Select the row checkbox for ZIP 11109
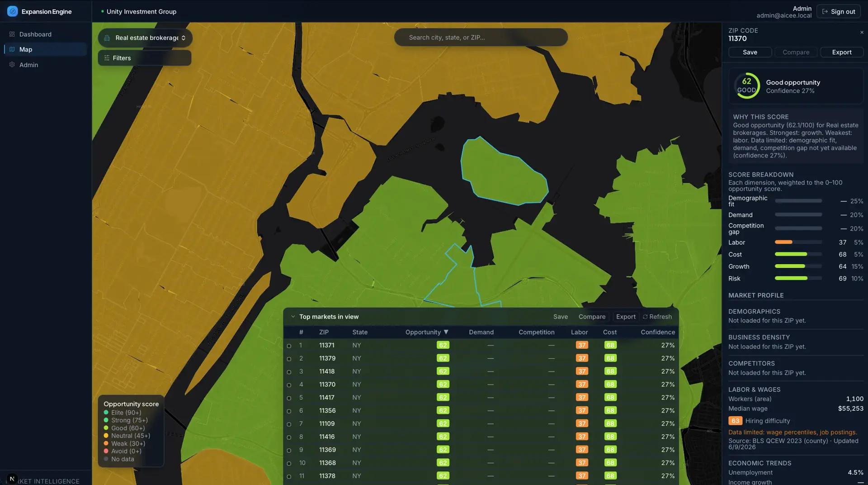Image resolution: width=868 pixels, height=485 pixels. point(289,424)
